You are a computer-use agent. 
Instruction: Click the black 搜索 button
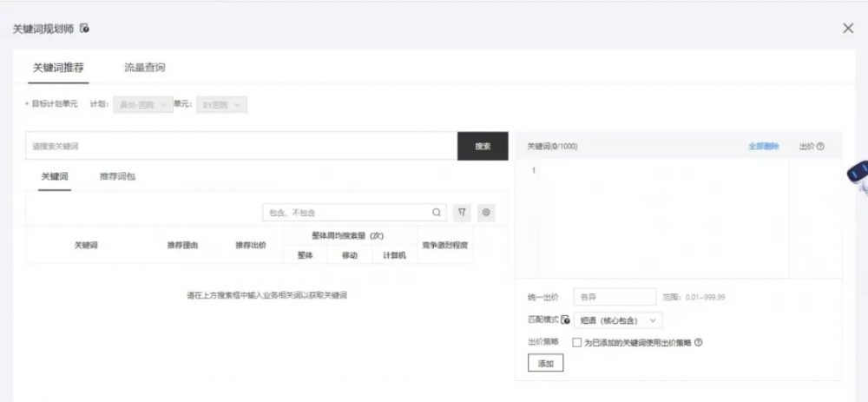point(483,146)
